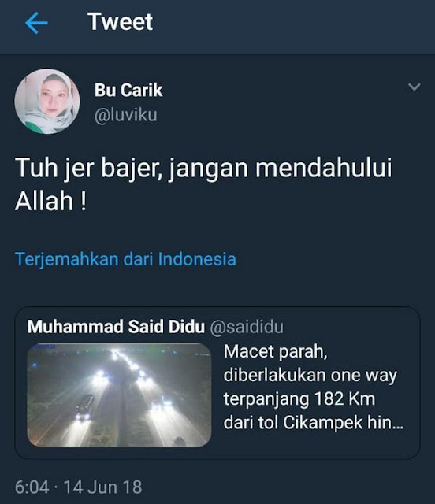Open the quoted tweet's traffic photo
Screen dimensions: 435x504
click(x=119, y=395)
